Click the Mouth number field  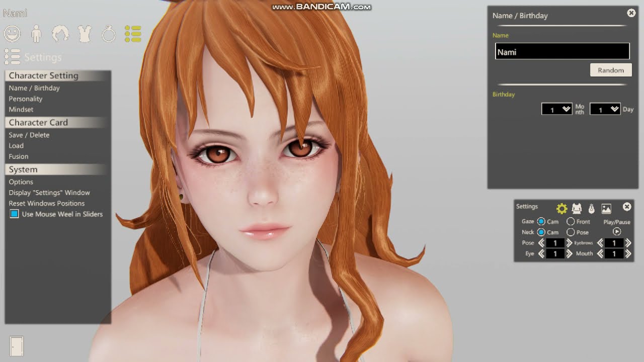coord(614,254)
